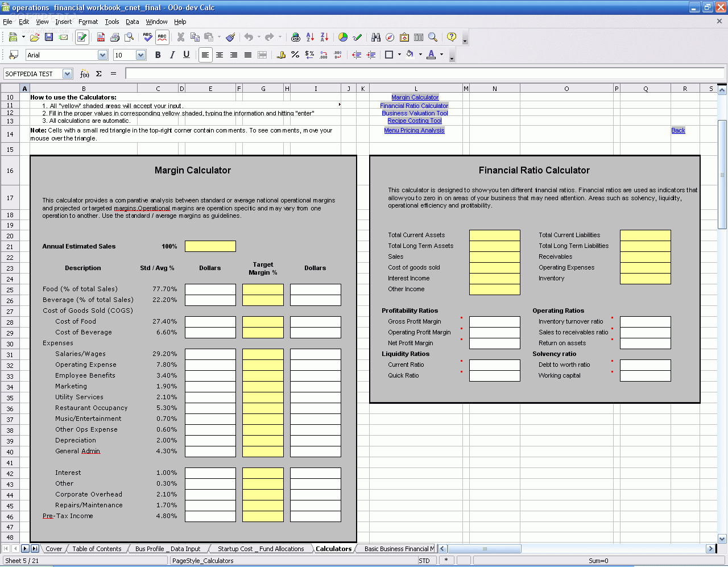
Task: Open Help question mark icon
Action: [452, 37]
